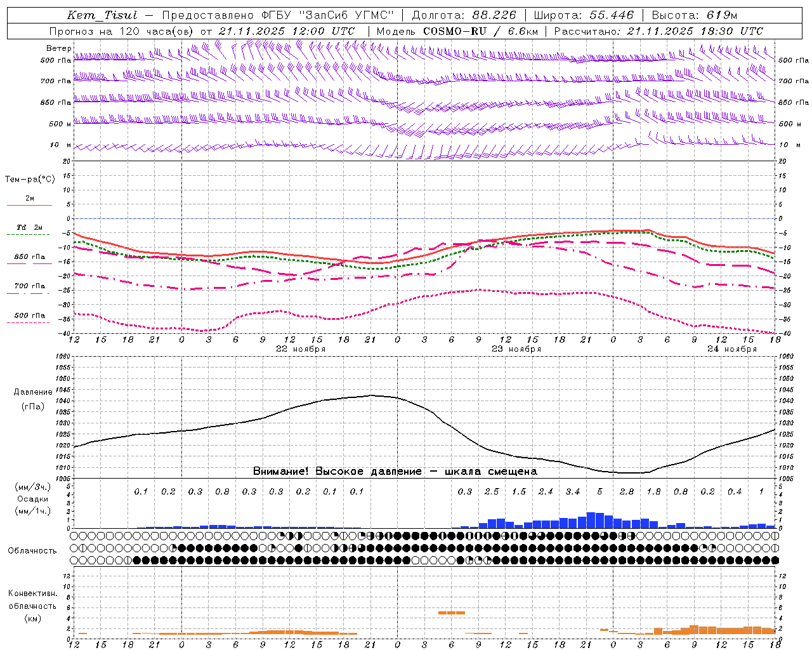812x650 pixels.
Task: Select the ФГБУ "ЗапСиб УГМС" provider text
Action: (327, 15)
